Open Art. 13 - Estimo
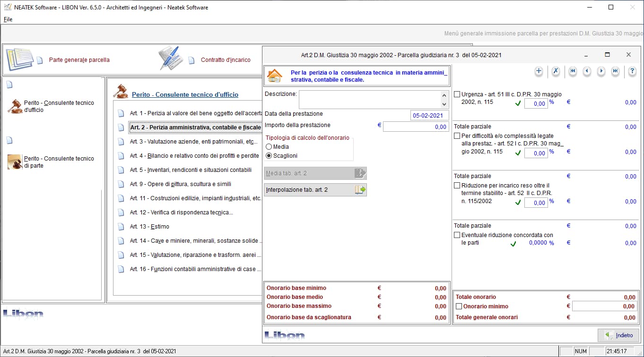The image size is (644, 357). (149, 227)
